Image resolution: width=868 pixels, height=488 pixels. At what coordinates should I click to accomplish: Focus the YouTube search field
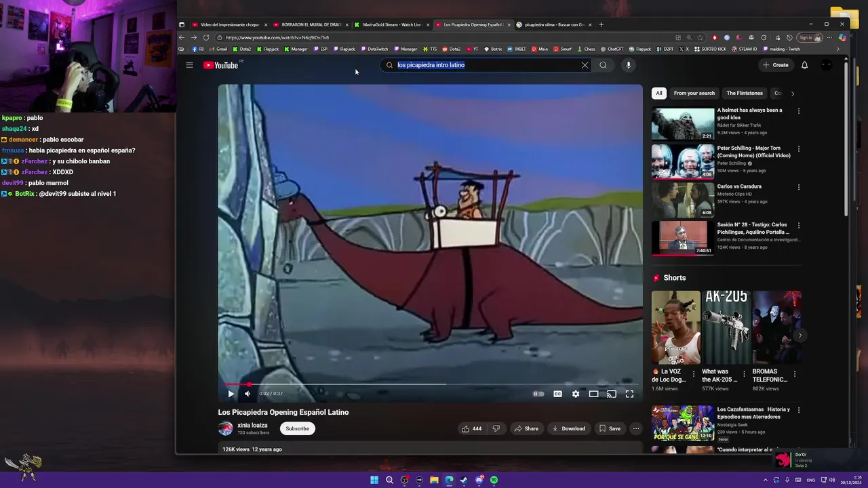tap(485, 65)
